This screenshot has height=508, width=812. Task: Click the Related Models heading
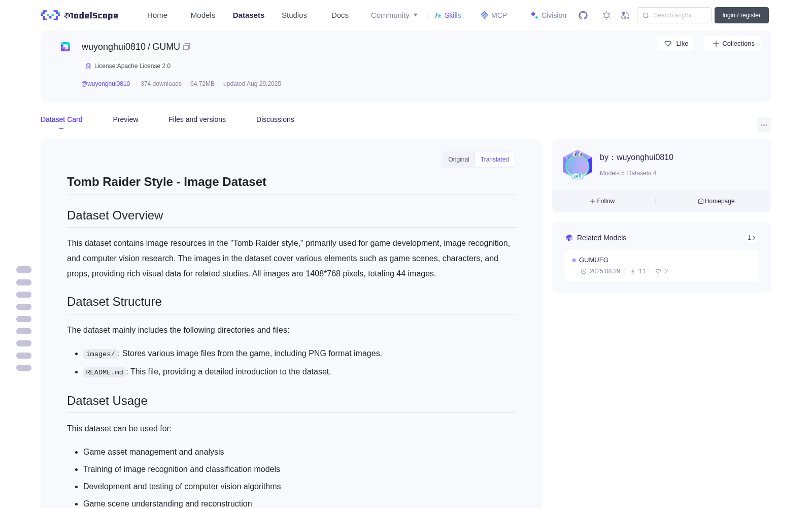click(x=601, y=238)
